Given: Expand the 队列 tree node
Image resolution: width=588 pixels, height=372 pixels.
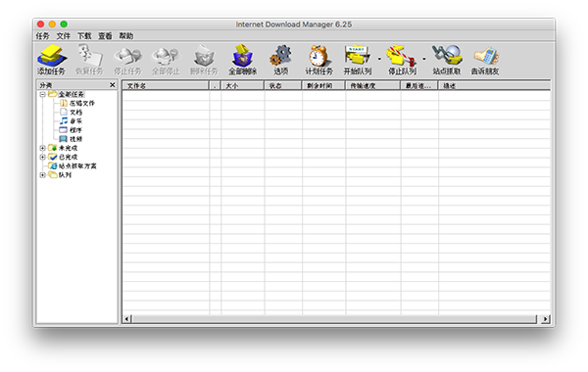Looking at the screenshot, I should click(x=42, y=175).
